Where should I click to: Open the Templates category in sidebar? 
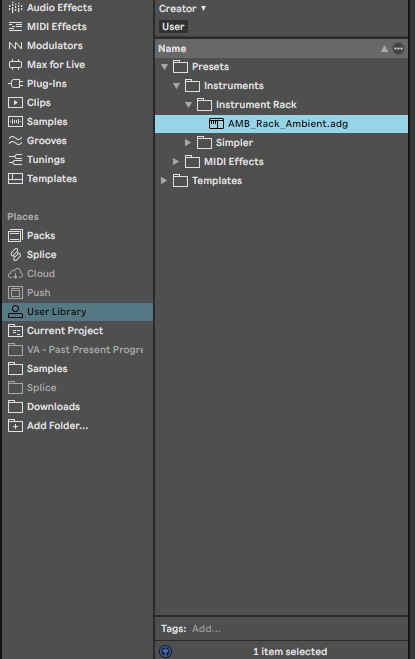(52, 179)
